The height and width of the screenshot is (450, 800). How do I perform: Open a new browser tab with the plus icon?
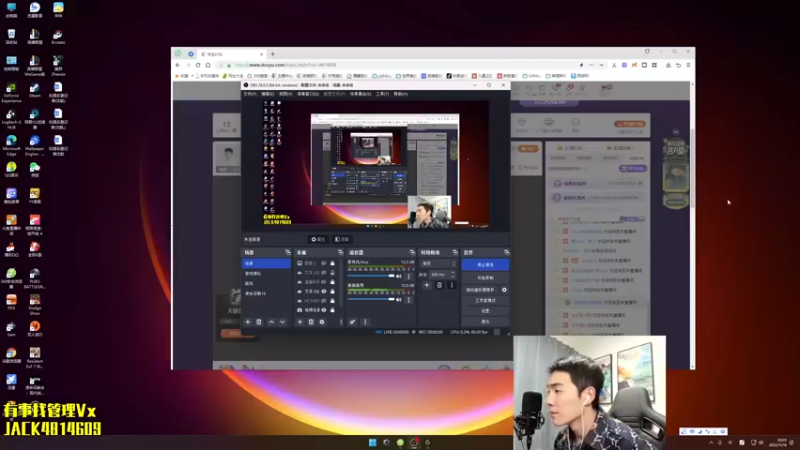point(272,54)
